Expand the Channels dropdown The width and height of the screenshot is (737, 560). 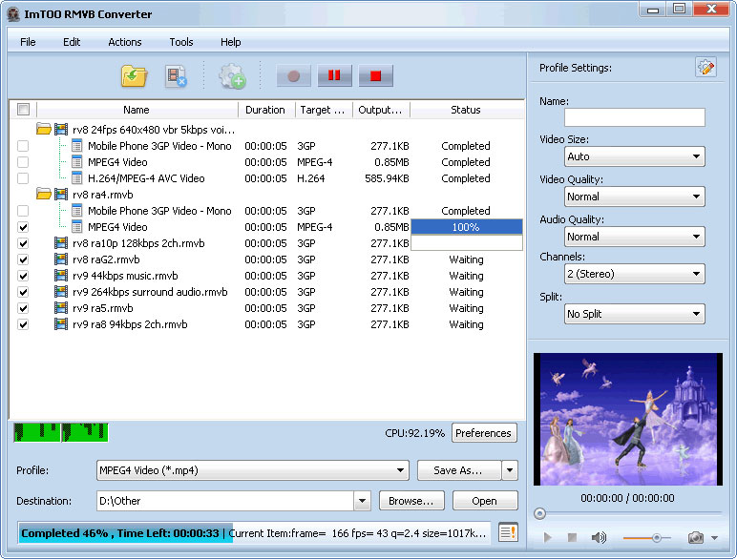(x=634, y=274)
